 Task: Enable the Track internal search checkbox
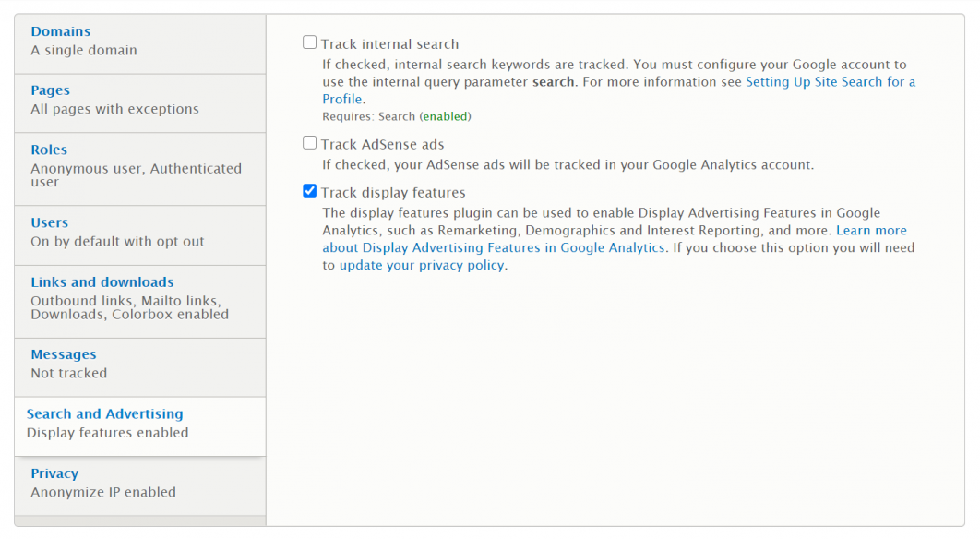pyautogui.click(x=310, y=42)
